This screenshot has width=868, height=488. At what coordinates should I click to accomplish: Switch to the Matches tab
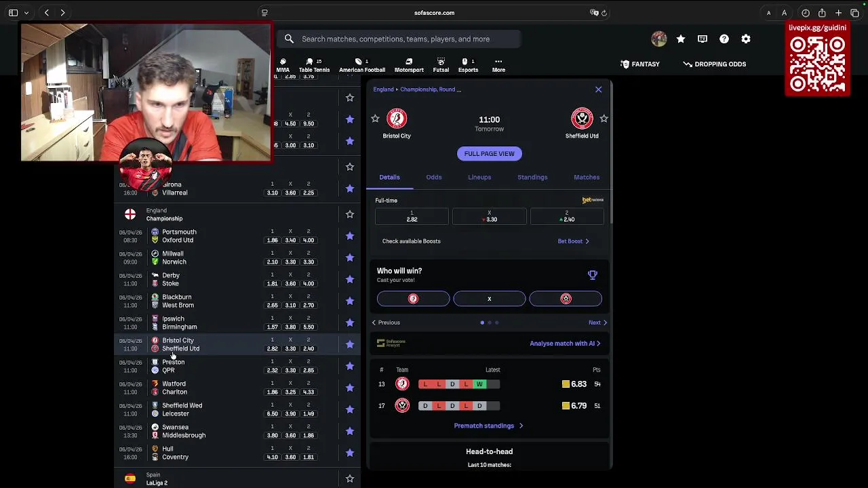587,178
